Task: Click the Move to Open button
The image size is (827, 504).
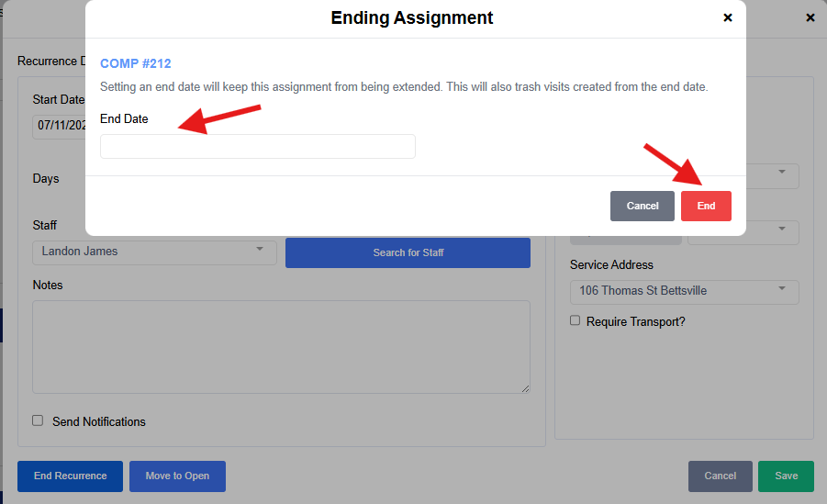Action: (177, 476)
